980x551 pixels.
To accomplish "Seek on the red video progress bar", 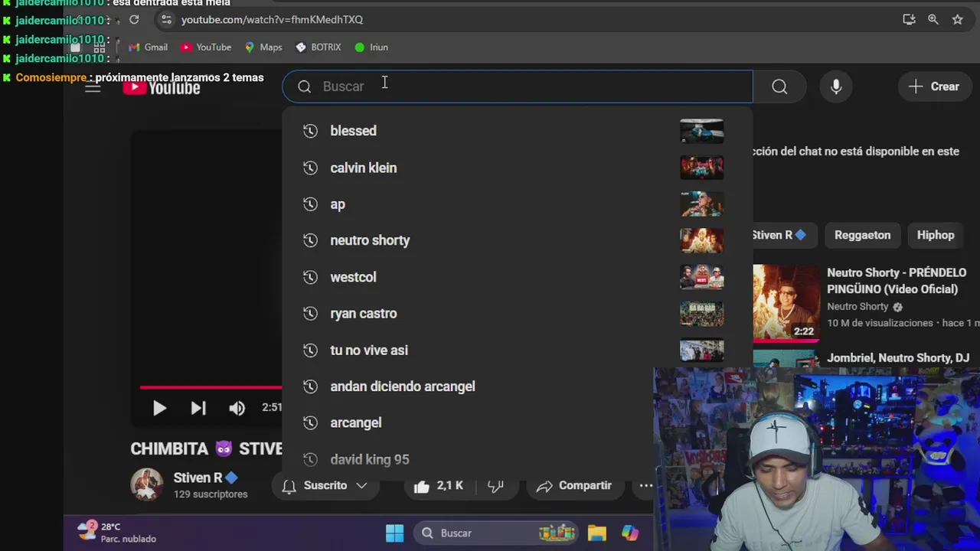I will 211,387.
